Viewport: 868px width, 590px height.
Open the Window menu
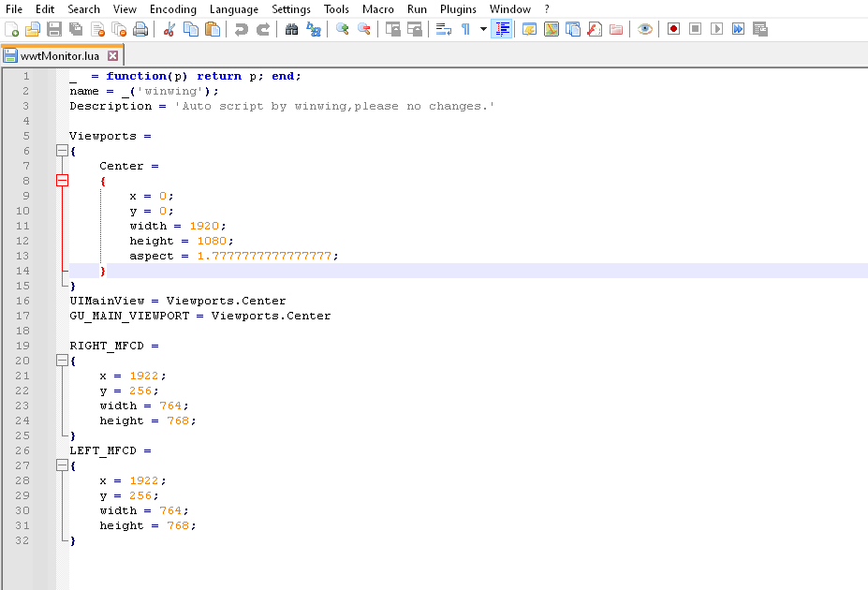click(x=509, y=8)
